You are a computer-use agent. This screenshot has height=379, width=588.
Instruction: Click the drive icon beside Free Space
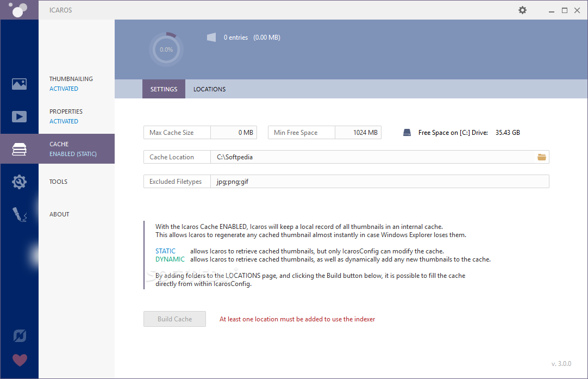point(407,133)
